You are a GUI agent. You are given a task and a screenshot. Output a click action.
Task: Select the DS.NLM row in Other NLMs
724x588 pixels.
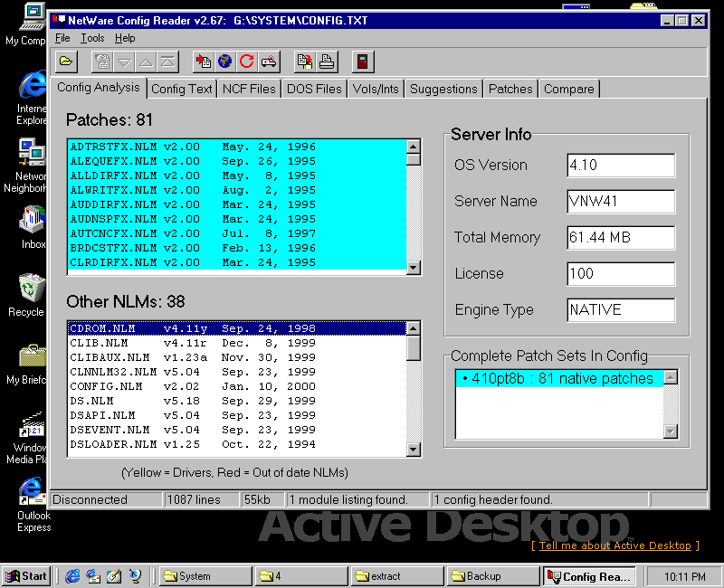click(x=237, y=401)
